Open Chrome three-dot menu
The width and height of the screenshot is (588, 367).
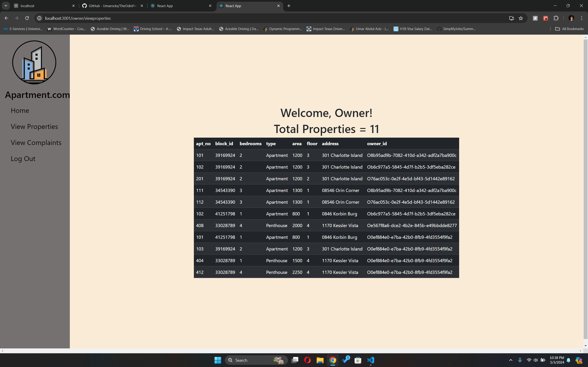click(582, 18)
